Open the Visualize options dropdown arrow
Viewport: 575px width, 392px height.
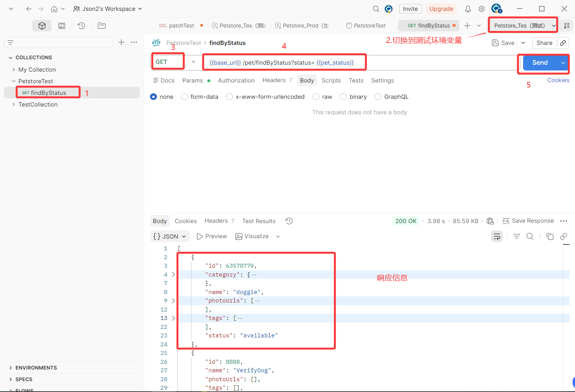278,236
